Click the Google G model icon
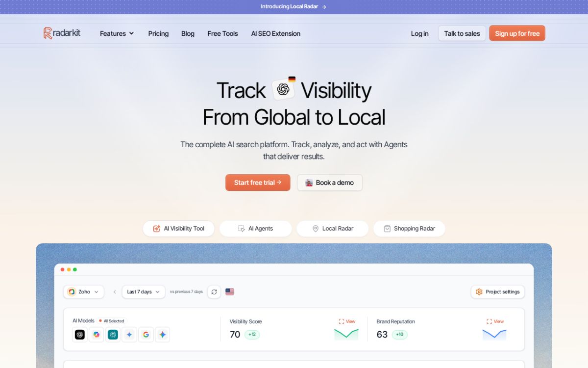This screenshot has width=588, height=368. coord(146,335)
